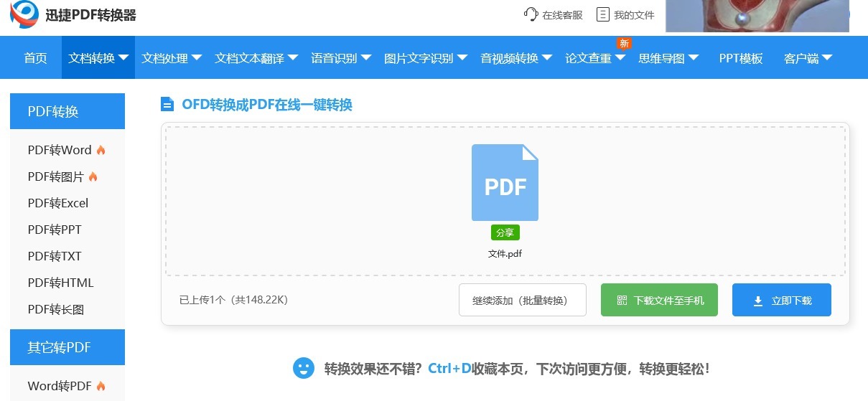Viewport: 868px width, 401px height.
Task: Expand the 语音识别 dropdown arrow
Action: click(366, 57)
